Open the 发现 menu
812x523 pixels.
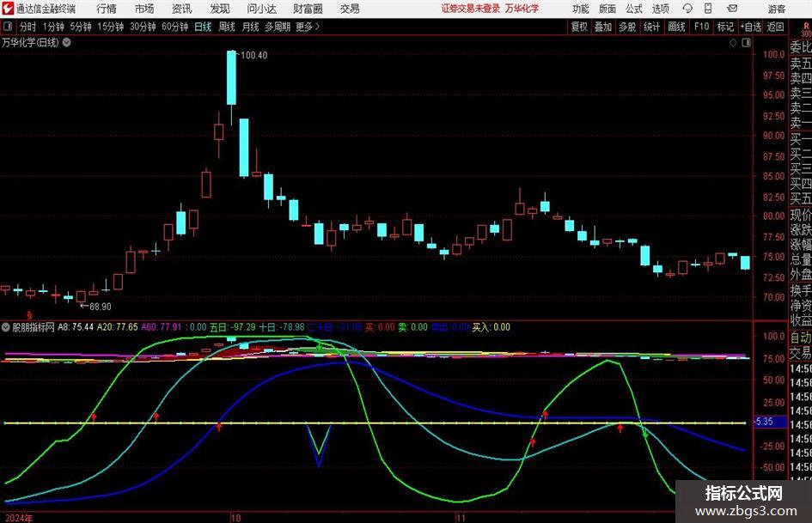tap(220, 9)
